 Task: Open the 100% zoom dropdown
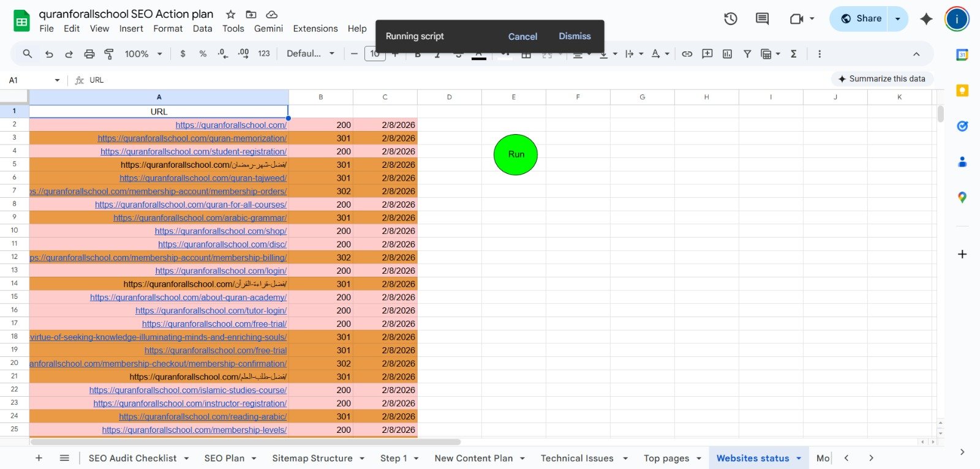coord(143,54)
